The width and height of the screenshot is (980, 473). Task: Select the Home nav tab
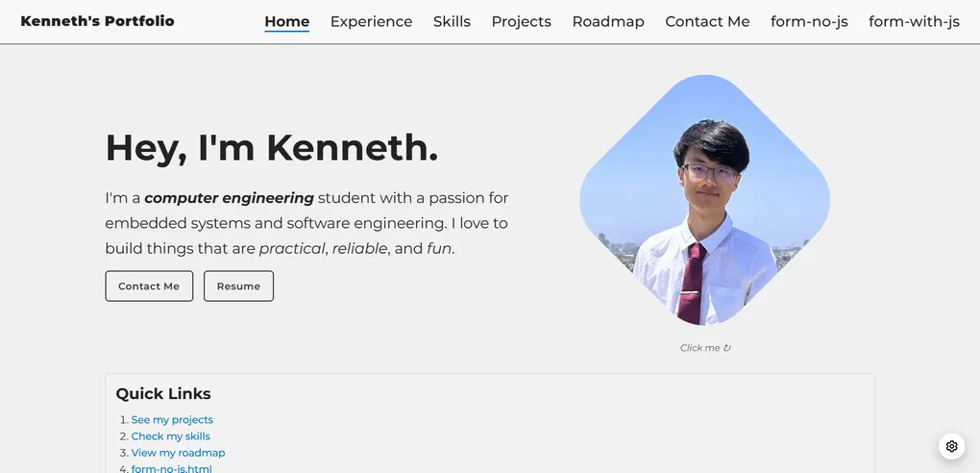286,21
